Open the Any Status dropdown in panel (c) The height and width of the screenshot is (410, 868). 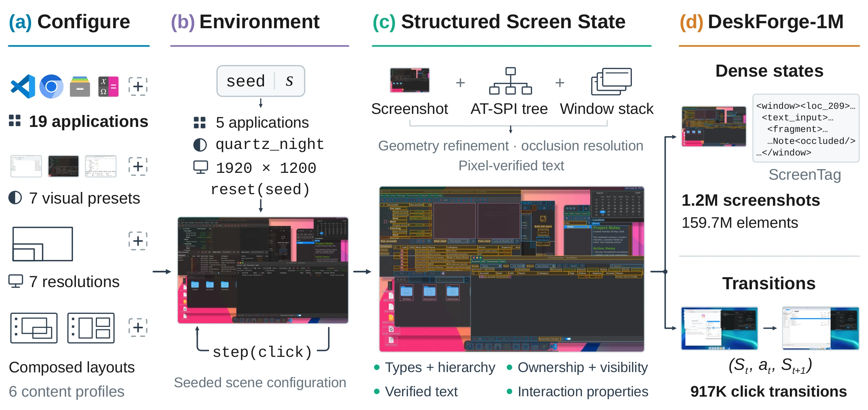545,266
